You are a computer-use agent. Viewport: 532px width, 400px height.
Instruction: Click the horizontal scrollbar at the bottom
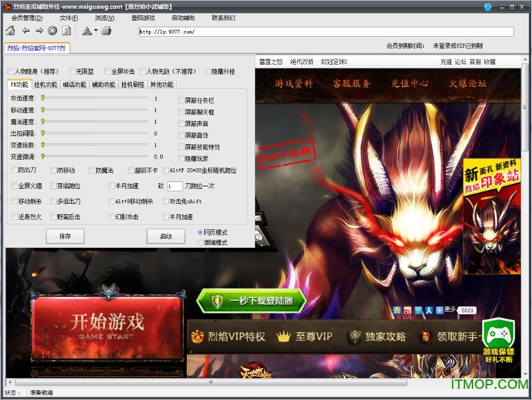tap(212, 383)
